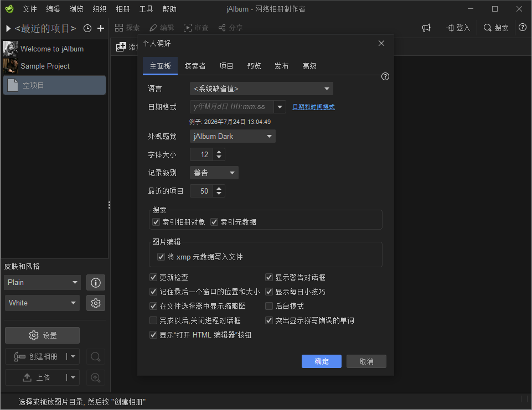Click the 分享 share toolbar item
Screen dimensions: 532x410
[231, 28]
